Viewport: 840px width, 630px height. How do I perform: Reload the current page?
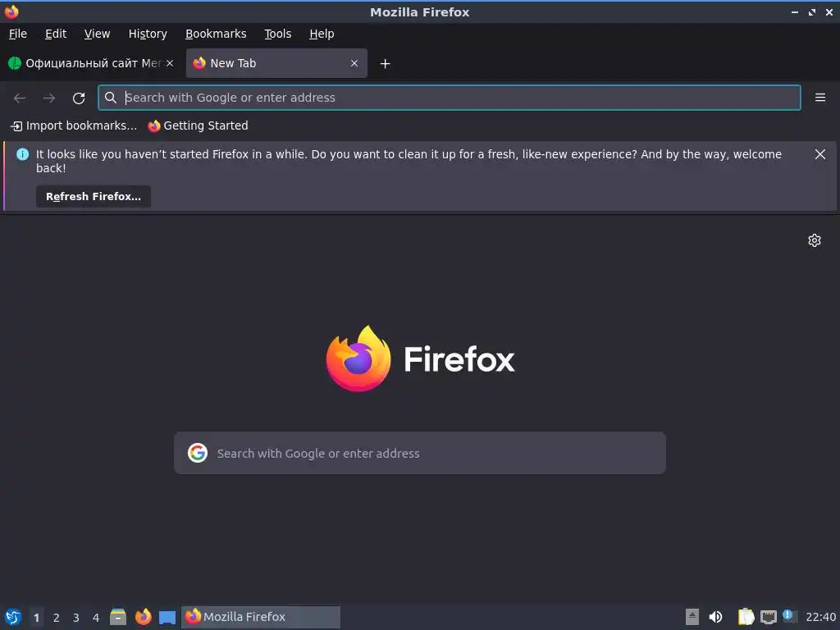click(x=79, y=98)
